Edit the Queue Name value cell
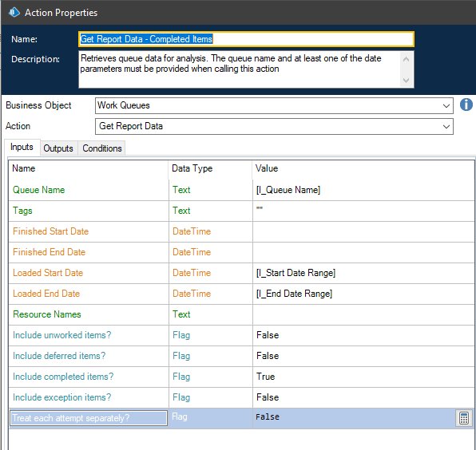The width and height of the screenshot is (476, 450). coord(363,190)
